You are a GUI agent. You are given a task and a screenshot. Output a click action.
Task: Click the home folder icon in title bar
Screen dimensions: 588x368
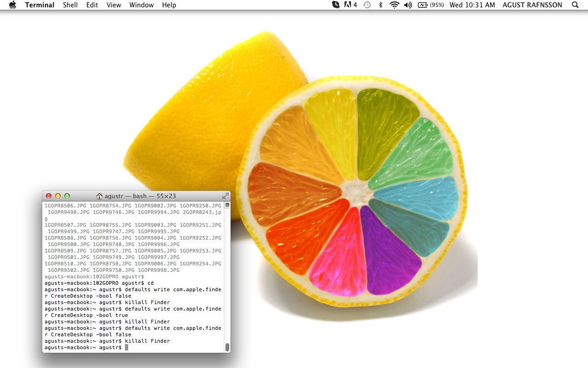tap(99, 196)
